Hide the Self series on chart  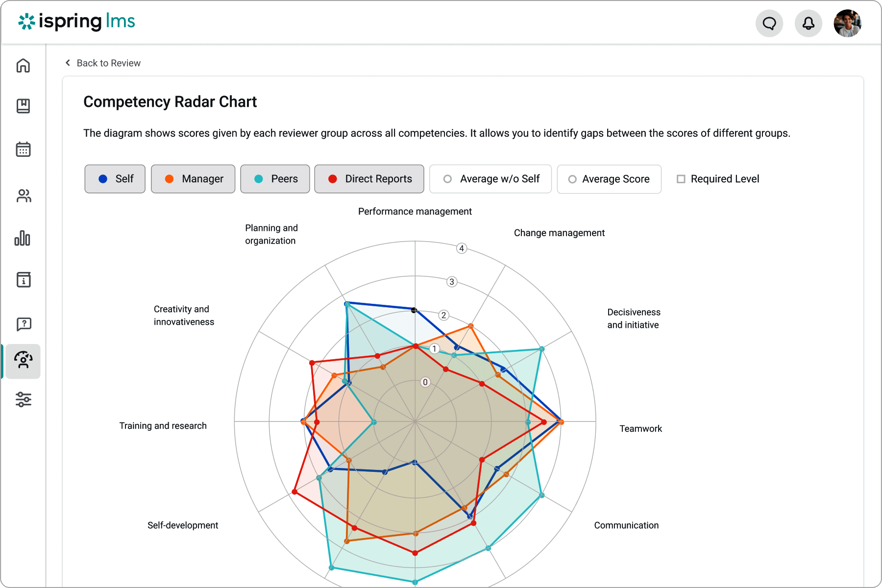click(115, 179)
